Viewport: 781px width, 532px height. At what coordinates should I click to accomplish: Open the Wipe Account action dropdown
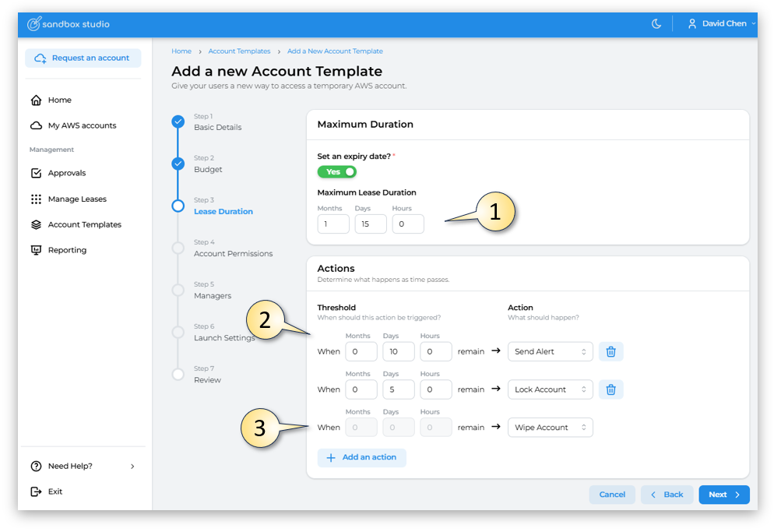coord(550,428)
